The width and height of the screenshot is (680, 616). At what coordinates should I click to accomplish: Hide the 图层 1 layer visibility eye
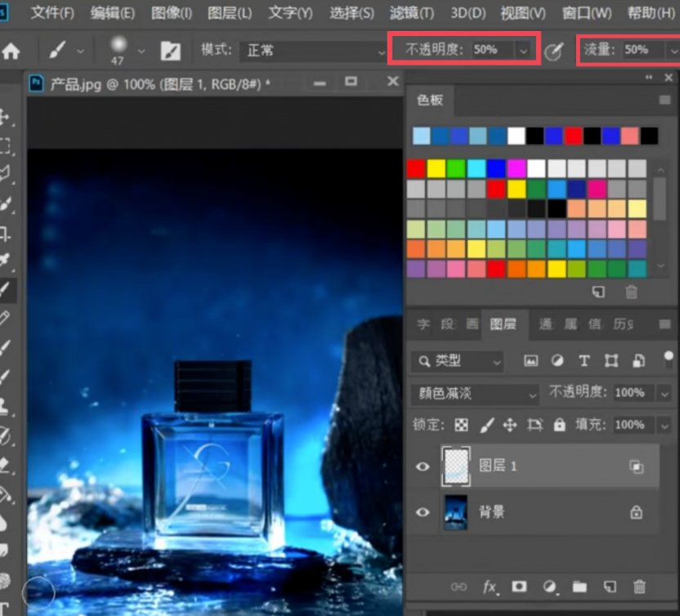423,466
